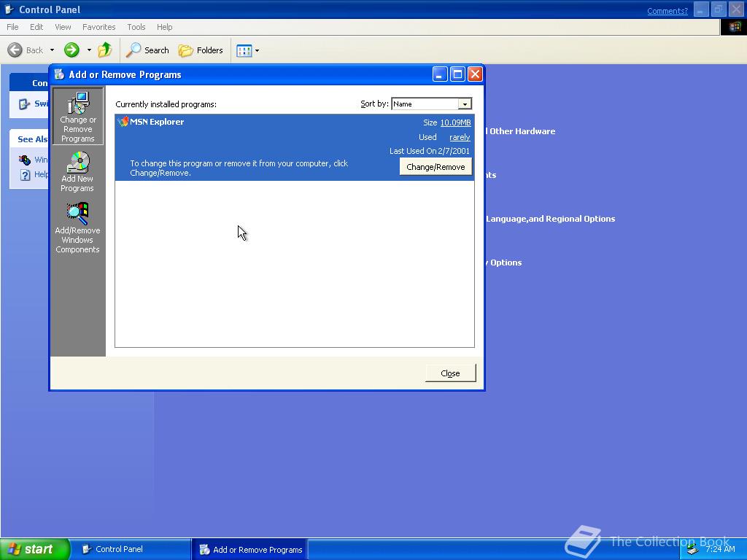The width and height of the screenshot is (747, 560).
Task: Open the File menu
Action: (x=12, y=27)
